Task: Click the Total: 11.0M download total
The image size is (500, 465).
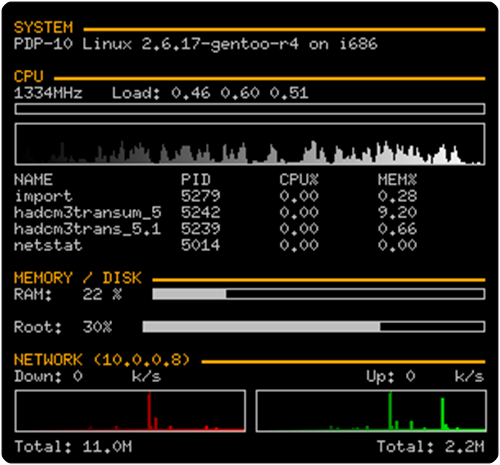Action: [73, 447]
